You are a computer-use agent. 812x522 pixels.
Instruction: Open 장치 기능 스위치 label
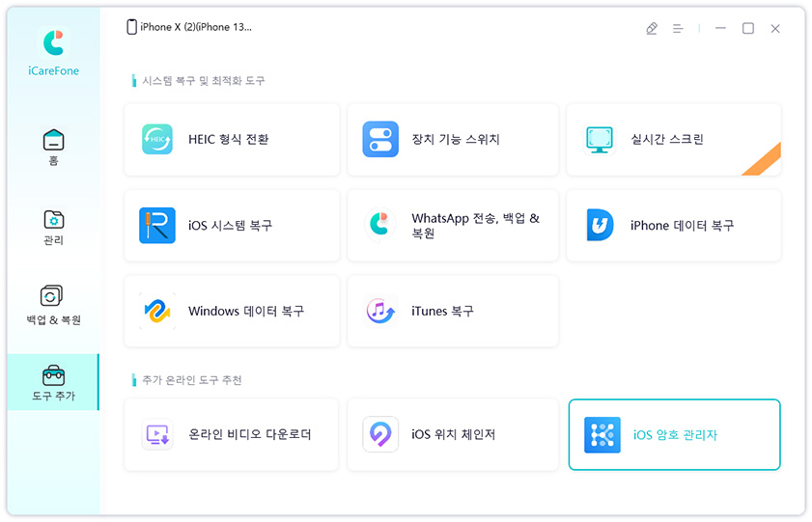[x=456, y=139]
